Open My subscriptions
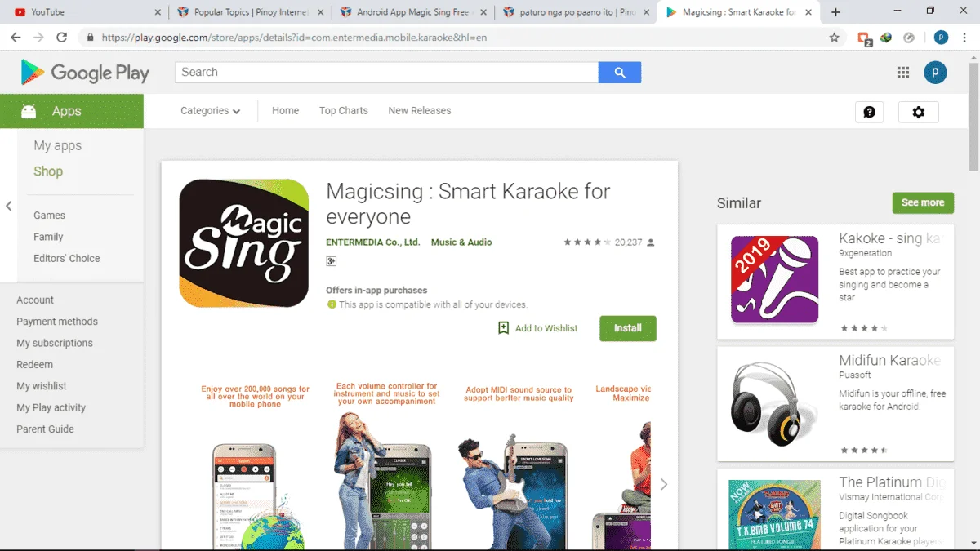This screenshot has height=551, width=980. pyautogui.click(x=55, y=343)
